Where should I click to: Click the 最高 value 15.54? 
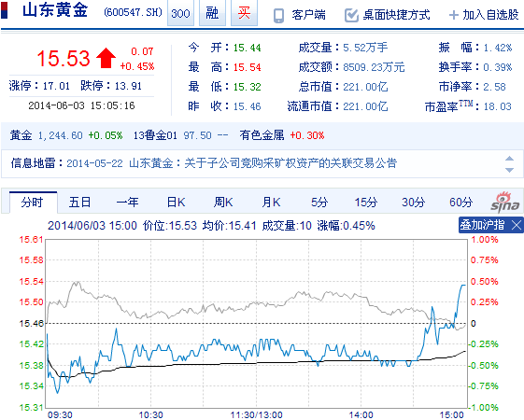[247, 67]
